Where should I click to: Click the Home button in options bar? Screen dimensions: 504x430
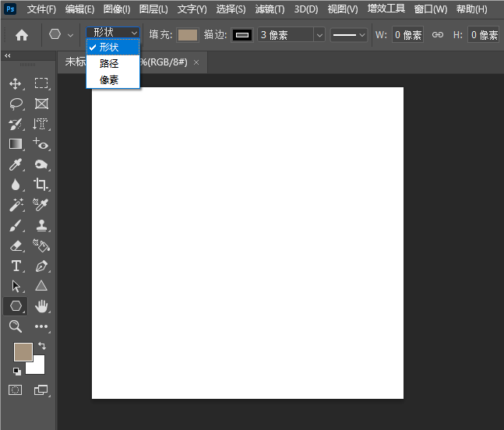tap(22, 35)
